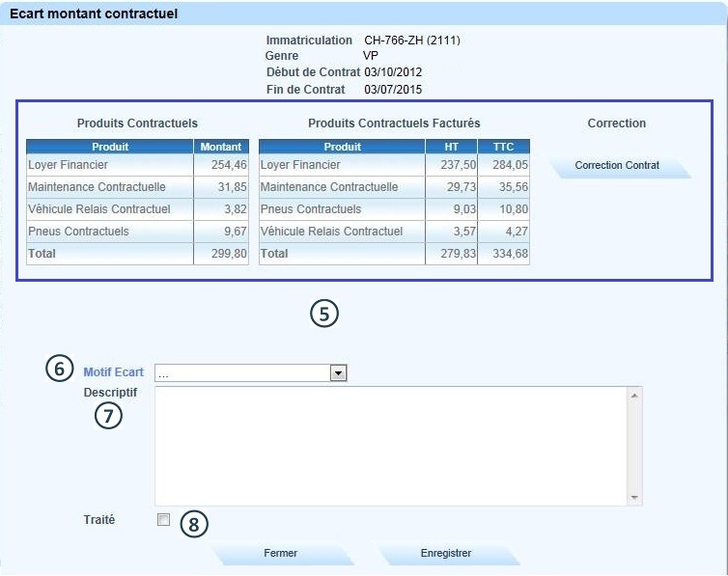Click the TTC column header
The image size is (728, 576).
click(x=503, y=147)
